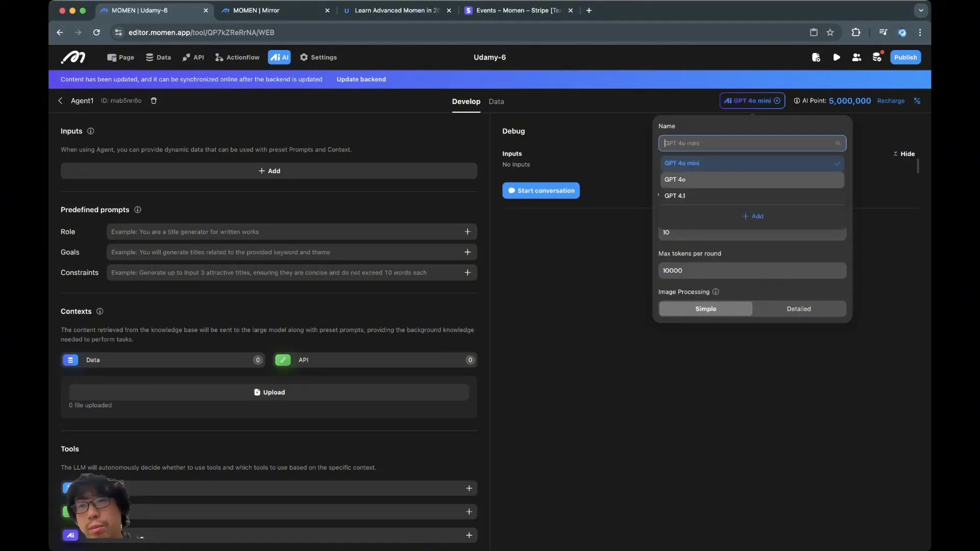Image resolution: width=980 pixels, height=551 pixels.
Task: Click the field showing value 10
Action: click(x=752, y=233)
